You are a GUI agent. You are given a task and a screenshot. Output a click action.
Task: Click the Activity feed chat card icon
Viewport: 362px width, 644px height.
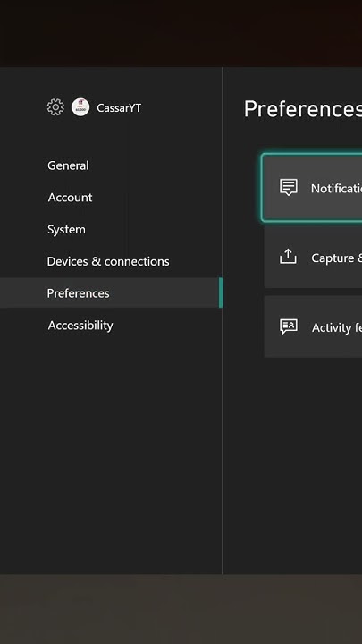(x=289, y=326)
